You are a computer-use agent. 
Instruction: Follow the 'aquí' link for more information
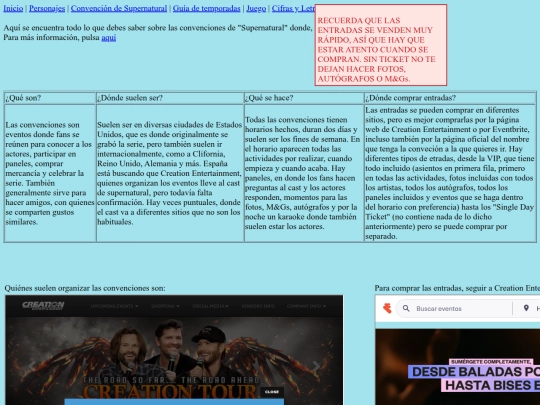108,38
